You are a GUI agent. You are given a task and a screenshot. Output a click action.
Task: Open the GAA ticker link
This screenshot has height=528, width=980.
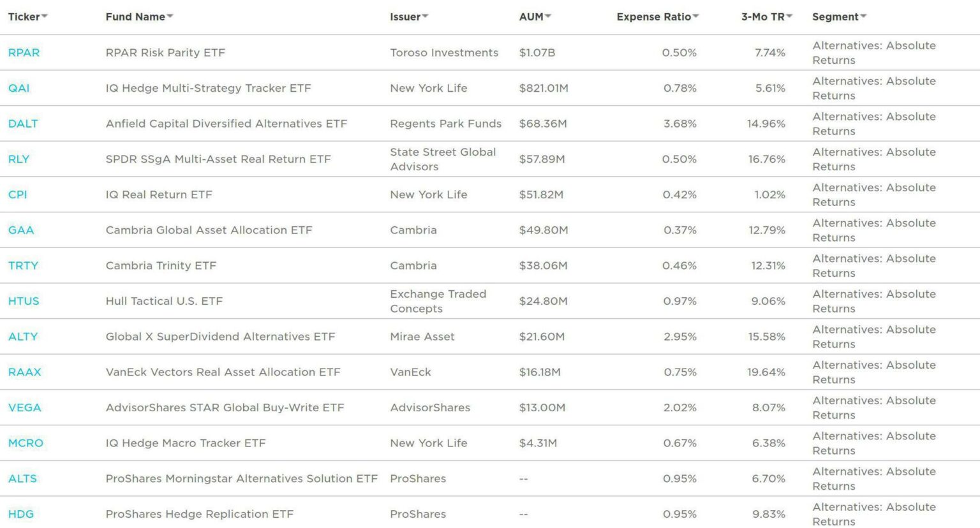[21, 230]
